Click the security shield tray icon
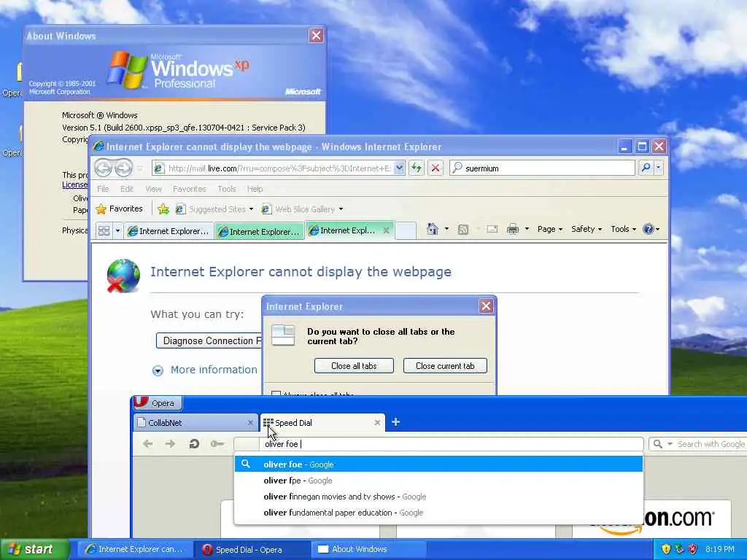The width and height of the screenshot is (747, 560). pos(666,549)
